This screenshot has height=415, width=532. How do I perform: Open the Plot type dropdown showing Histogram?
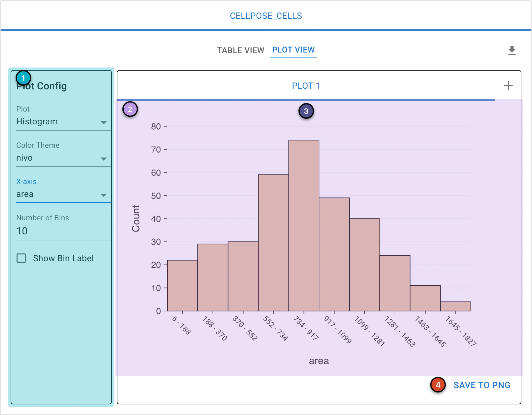64,122
